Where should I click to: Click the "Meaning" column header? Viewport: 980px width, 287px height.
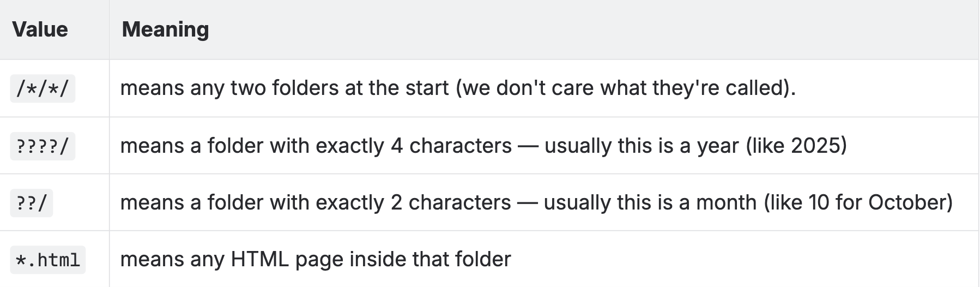pyautogui.click(x=165, y=29)
